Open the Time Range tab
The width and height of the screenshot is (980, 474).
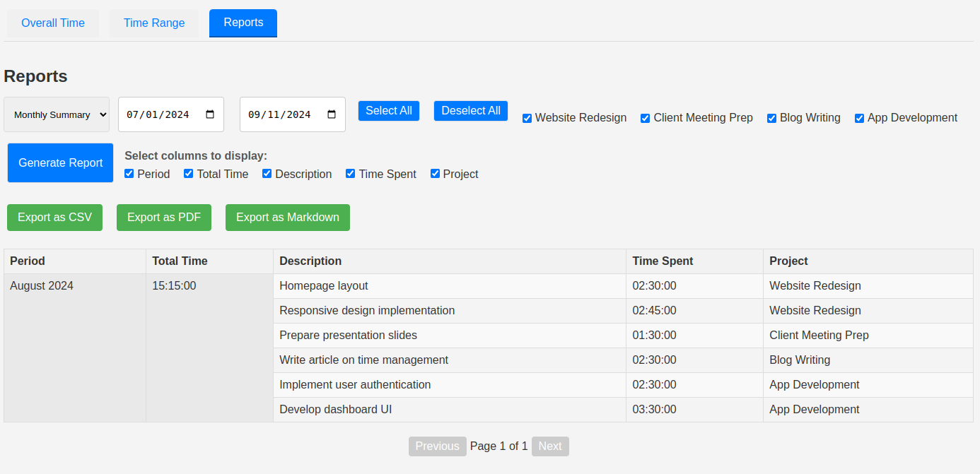coord(154,23)
